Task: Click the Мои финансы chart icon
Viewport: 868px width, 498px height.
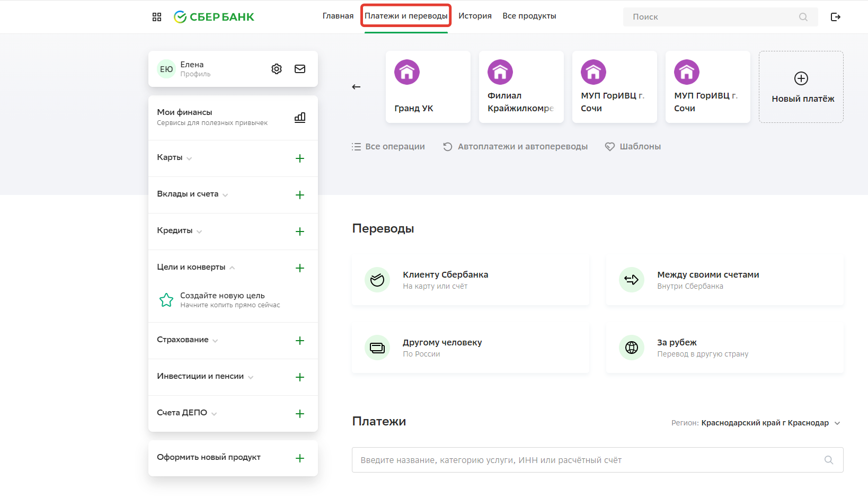Action: click(x=300, y=118)
